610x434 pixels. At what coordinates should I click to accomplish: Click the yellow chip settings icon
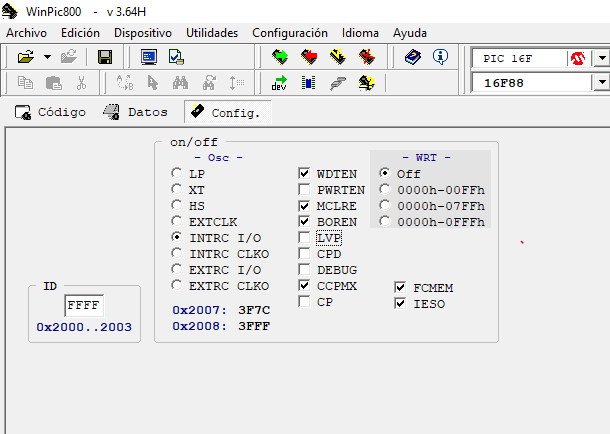[x=366, y=83]
